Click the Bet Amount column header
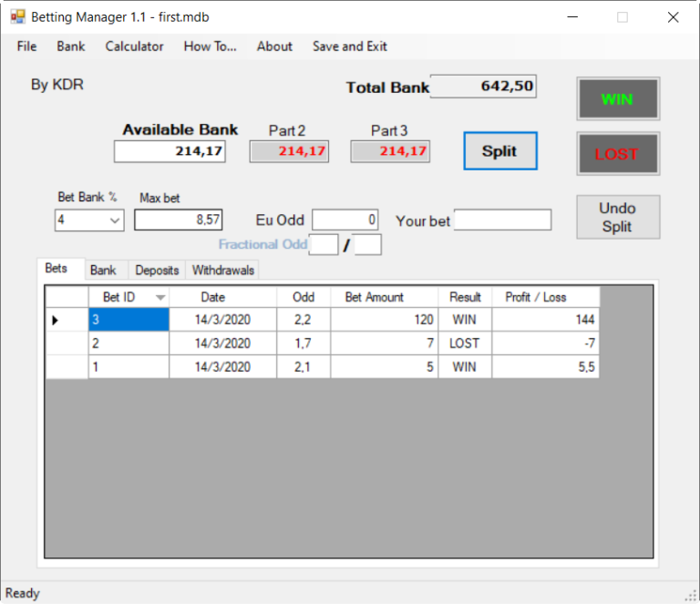Image resolution: width=700 pixels, height=604 pixels. (x=385, y=297)
